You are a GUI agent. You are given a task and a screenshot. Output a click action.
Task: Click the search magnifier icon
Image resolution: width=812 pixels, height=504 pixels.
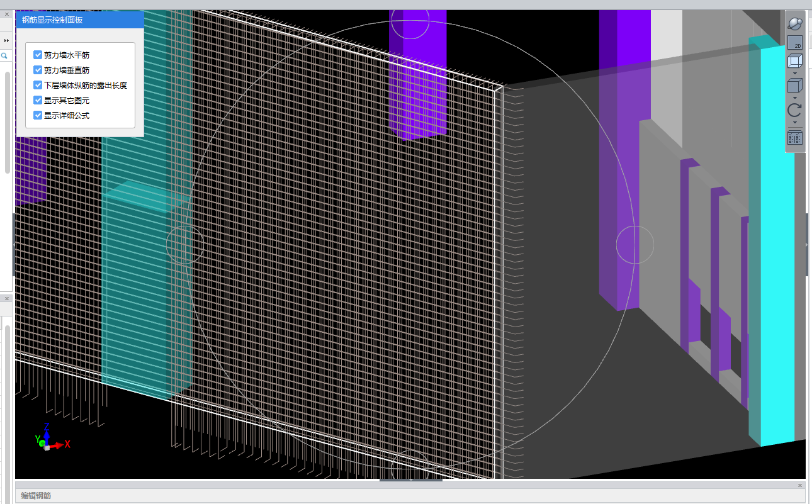coord(4,56)
